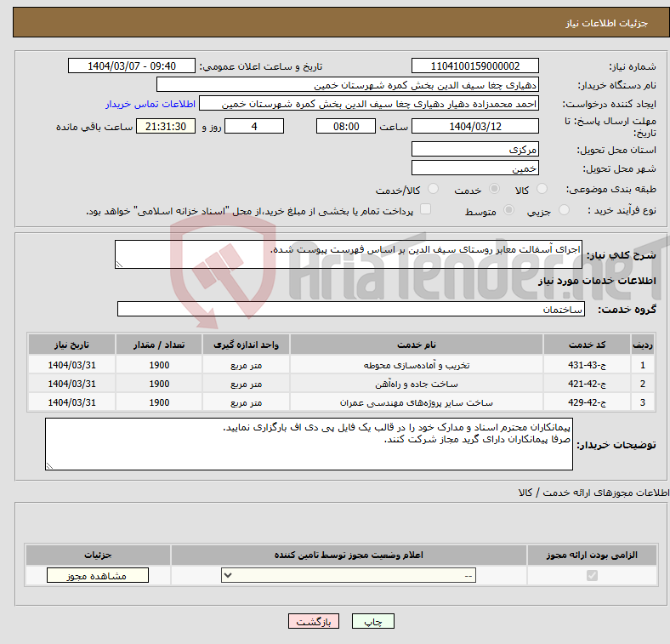670x644 pixels.
Task: Click the چاپ print button
Action: pyautogui.click(x=373, y=621)
